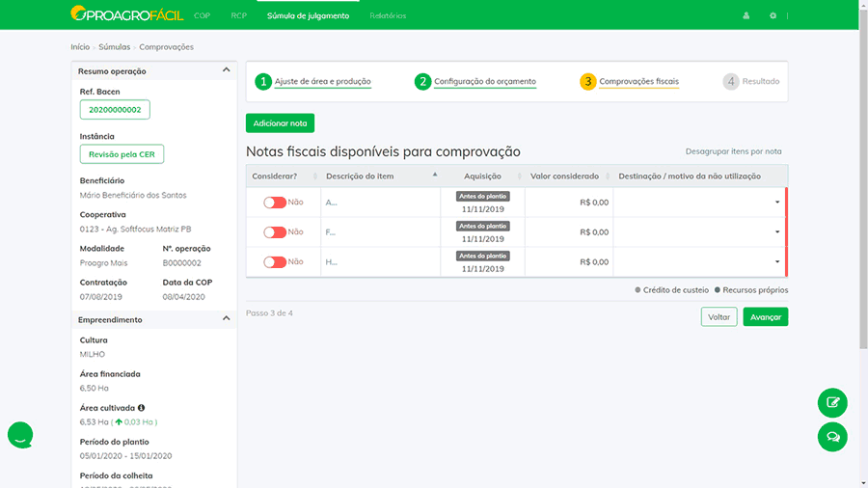
Task: Click Início breadcrumb link
Action: [80, 47]
